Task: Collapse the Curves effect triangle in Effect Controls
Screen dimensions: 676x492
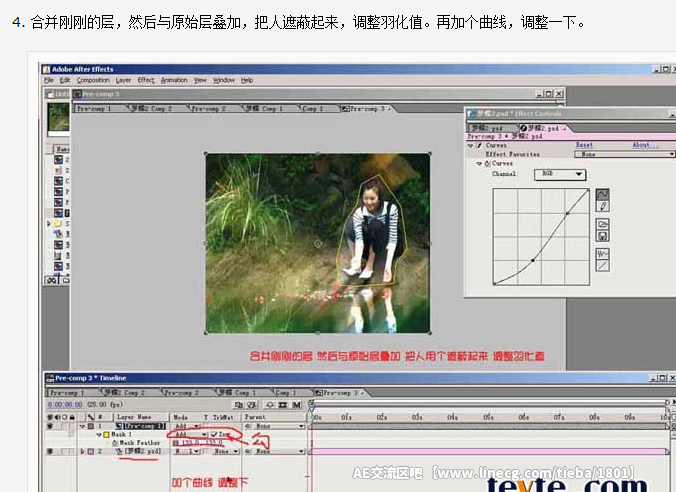Action: [x=471, y=146]
